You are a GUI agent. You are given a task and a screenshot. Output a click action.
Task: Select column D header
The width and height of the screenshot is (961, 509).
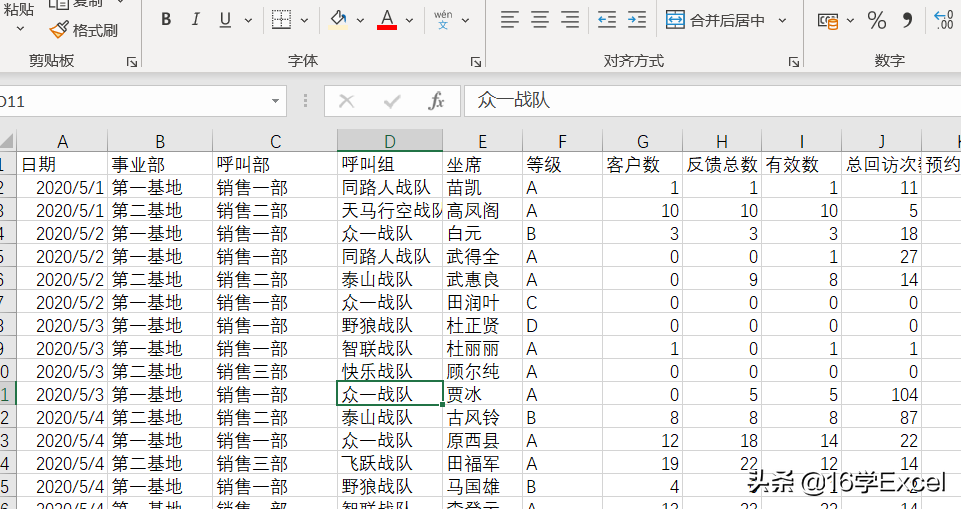coord(390,141)
